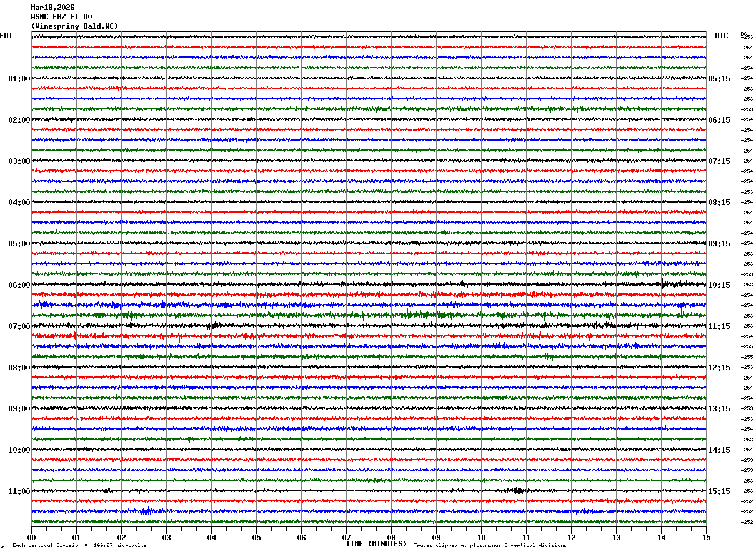
Task: Click the 04:00 EDT row label
Action: pos(19,203)
